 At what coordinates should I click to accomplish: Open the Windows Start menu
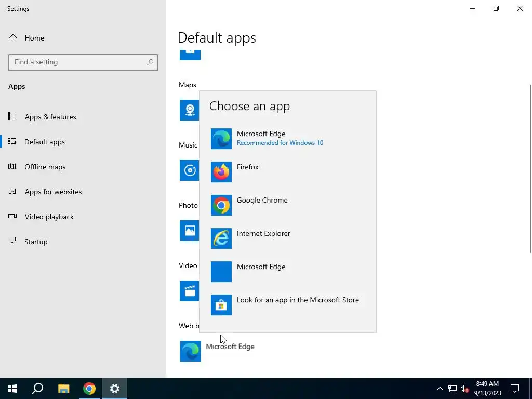(12, 389)
